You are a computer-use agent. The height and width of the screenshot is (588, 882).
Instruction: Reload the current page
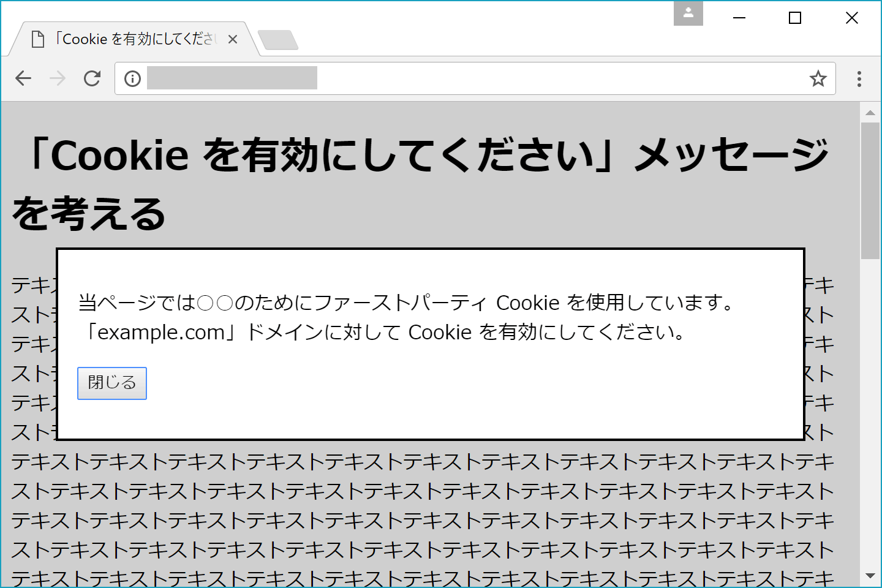tap(92, 78)
